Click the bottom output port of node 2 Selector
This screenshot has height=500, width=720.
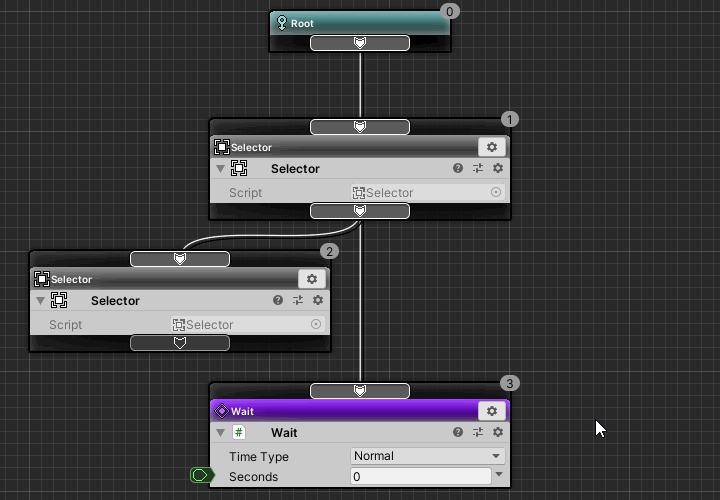pos(180,343)
